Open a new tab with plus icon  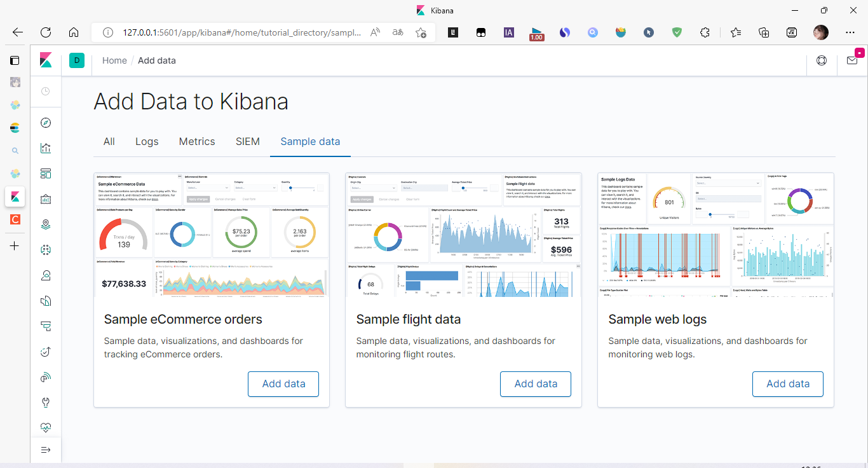15,245
